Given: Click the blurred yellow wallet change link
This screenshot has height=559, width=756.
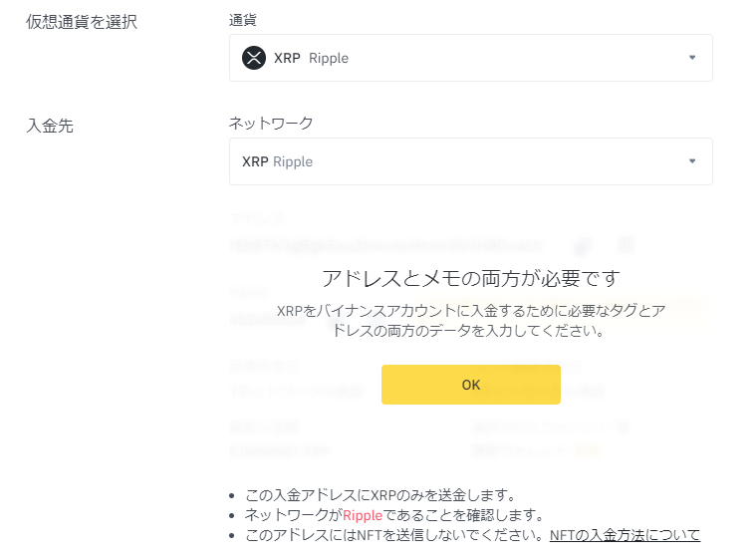Looking at the screenshot, I should [x=588, y=451].
